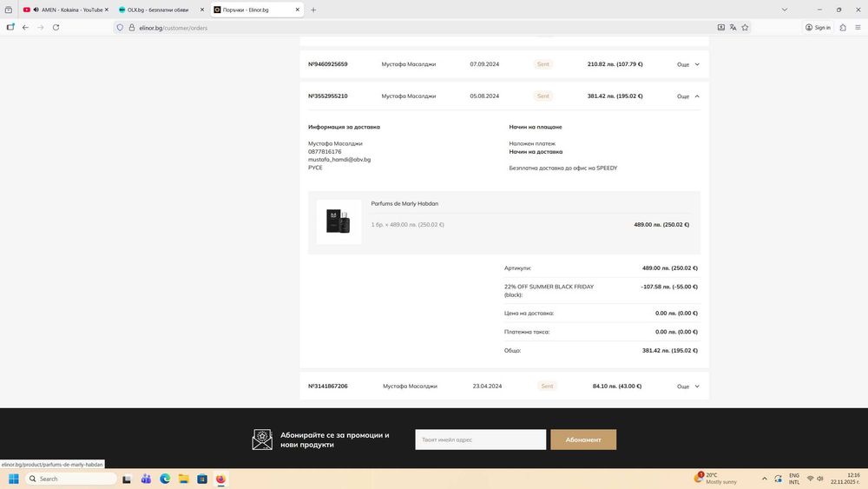Click phone number 0877816176
This screenshot has height=489, width=868.
325,152
